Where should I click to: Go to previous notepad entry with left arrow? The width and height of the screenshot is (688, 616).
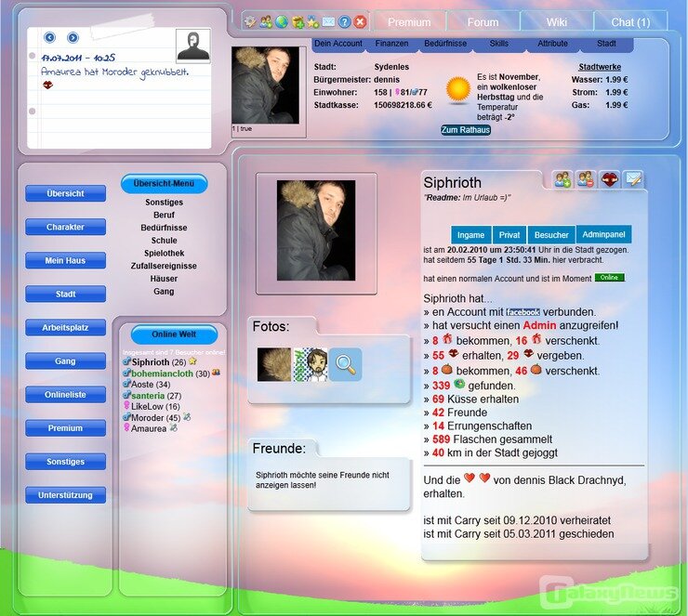(x=50, y=37)
